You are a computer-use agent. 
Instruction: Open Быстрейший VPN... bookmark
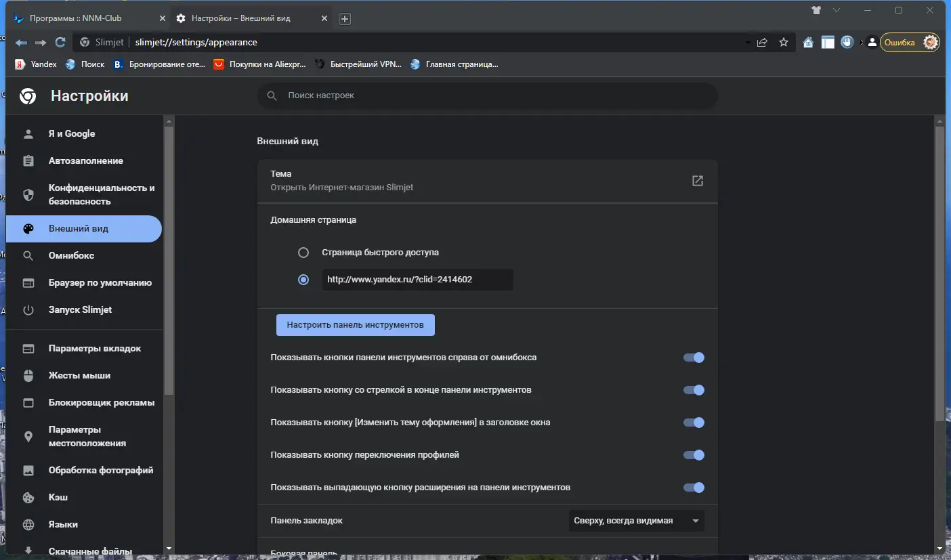click(x=358, y=64)
